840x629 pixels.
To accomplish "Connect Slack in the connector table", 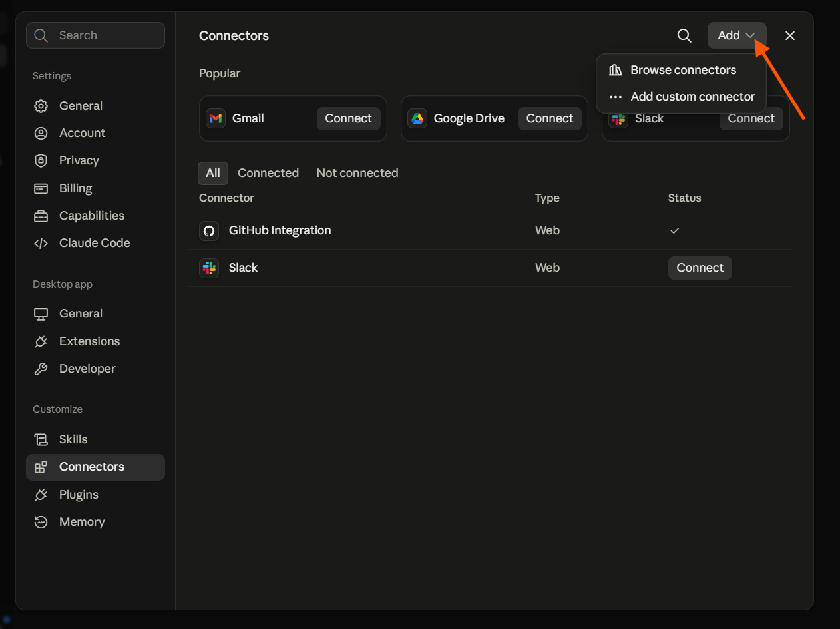I will coord(700,268).
